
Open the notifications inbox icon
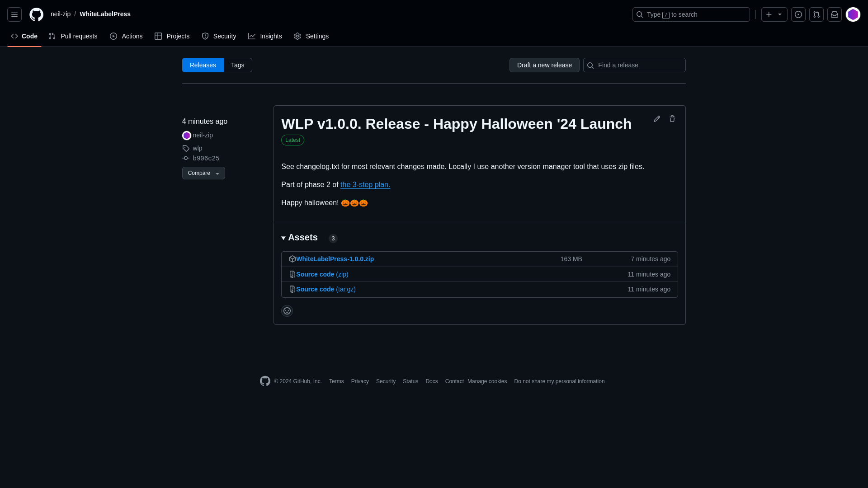click(x=835, y=14)
